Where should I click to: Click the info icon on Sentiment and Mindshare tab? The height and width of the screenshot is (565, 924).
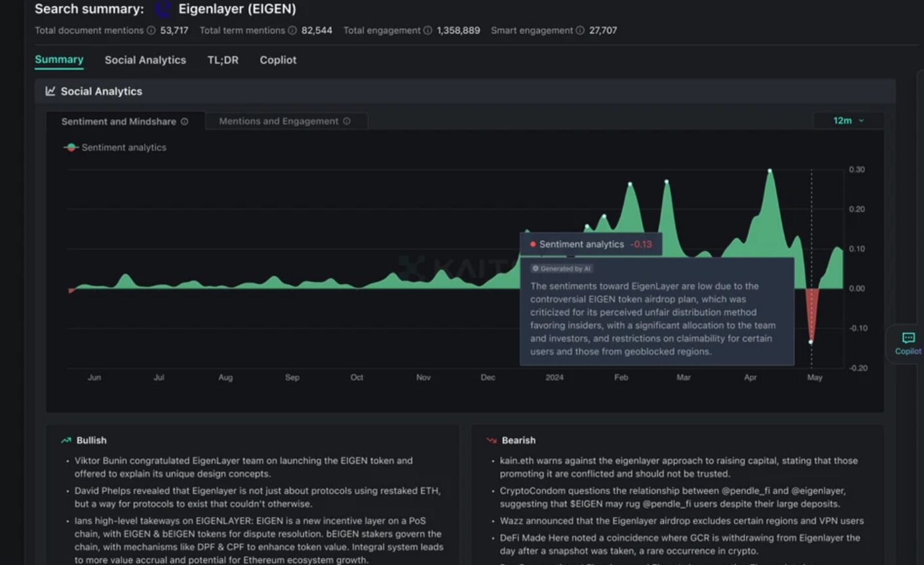tap(184, 121)
